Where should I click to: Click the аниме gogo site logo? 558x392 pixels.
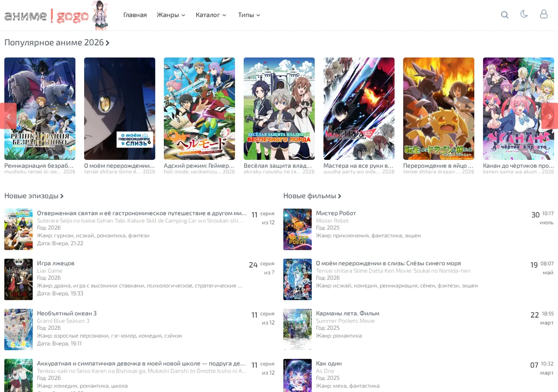coord(57,15)
